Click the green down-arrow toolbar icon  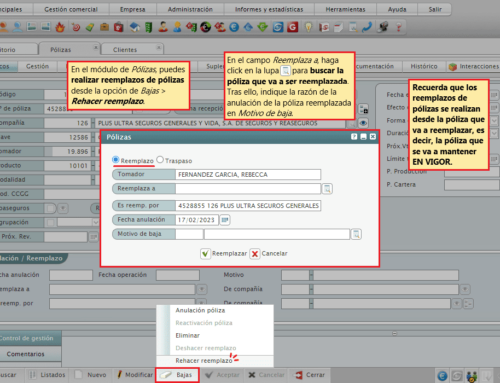point(263,27)
